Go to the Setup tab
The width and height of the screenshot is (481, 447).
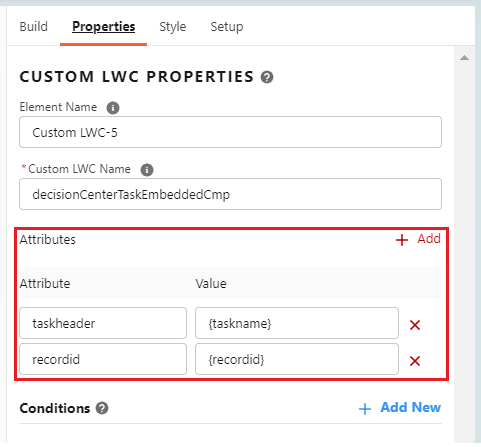click(227, 27)
